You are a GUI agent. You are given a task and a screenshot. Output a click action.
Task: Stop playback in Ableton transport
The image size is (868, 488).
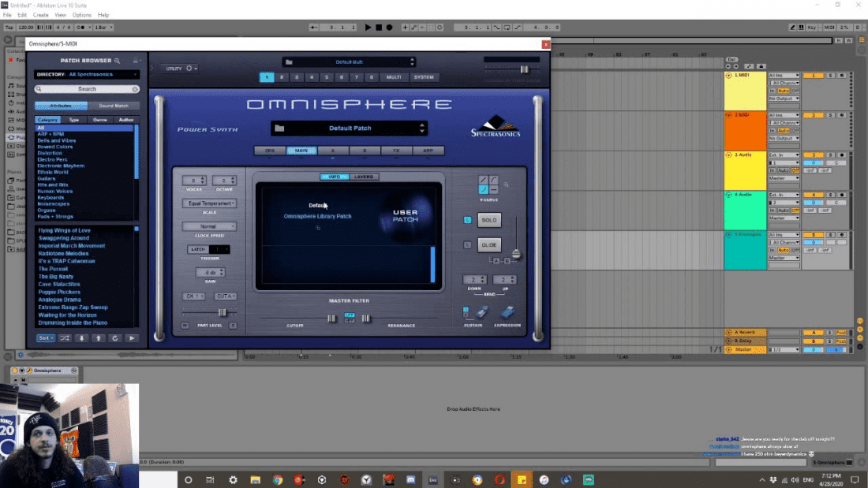point(379,27)
